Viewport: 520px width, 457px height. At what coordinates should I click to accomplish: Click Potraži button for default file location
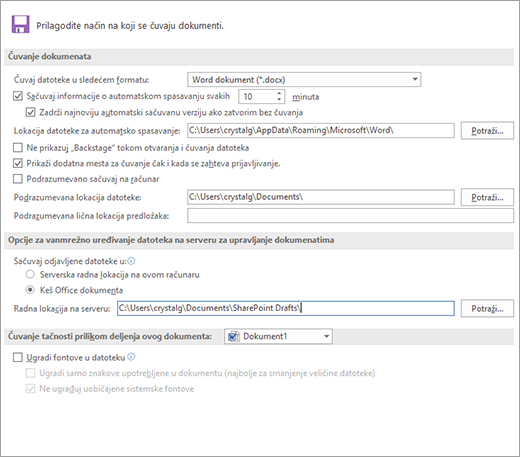pyautogui.click(x=487, y=197)
